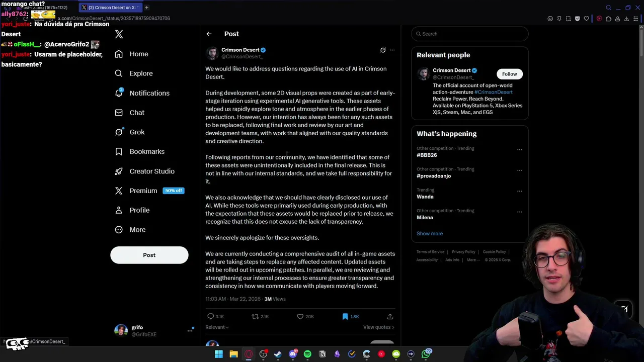644x362 pixels.
Task: Expand the footer More menu
Action: tap(472, 260)
